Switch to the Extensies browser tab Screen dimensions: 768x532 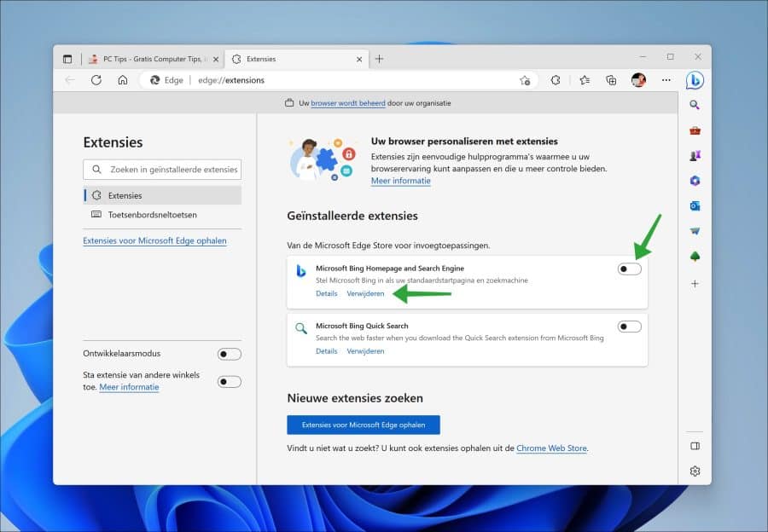(296, 59)
